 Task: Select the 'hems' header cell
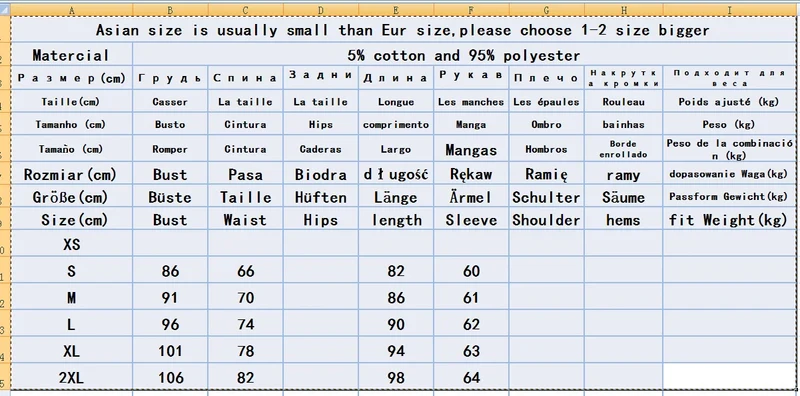[x=623, y=219]
